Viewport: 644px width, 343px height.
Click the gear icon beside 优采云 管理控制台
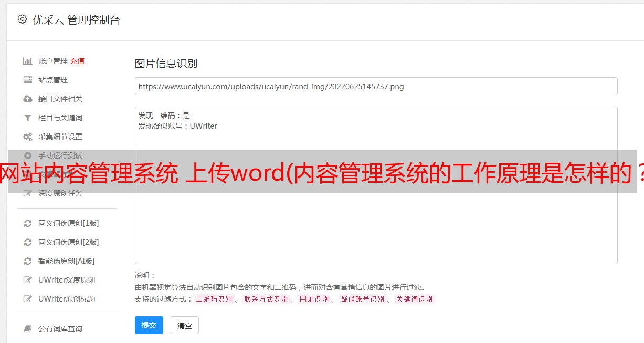[22, 19]
